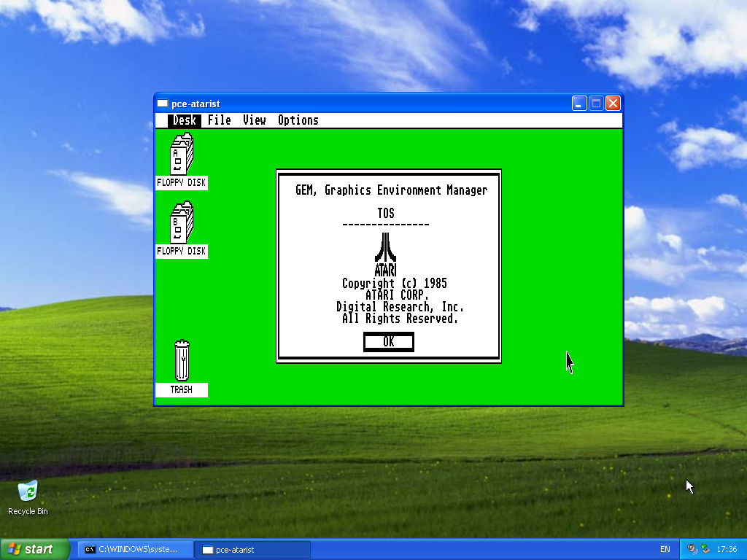
Task: Click the tray icon left of Safely Remove
Action: (692, 549)
